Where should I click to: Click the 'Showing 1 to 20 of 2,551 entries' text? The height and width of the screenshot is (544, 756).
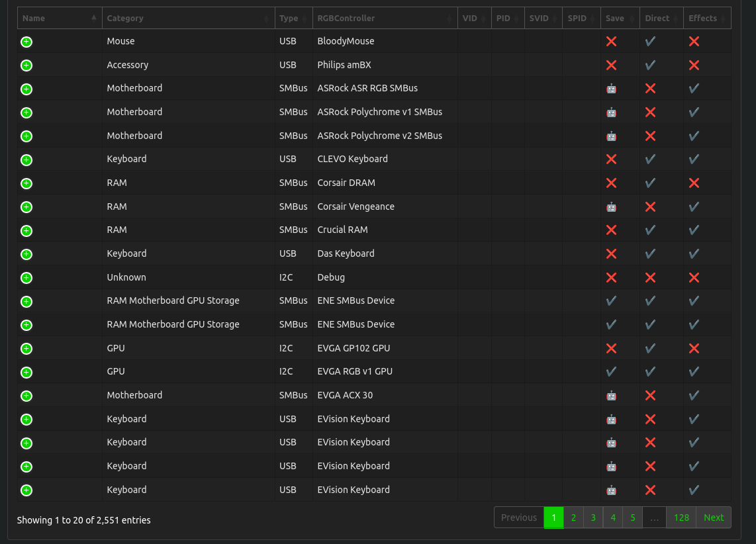[x=84, y=520]
